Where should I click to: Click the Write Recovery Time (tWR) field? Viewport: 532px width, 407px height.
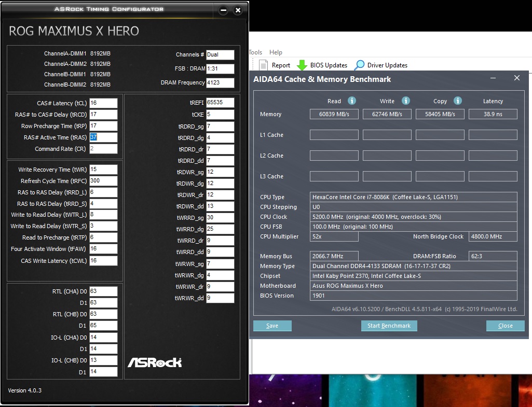click(103, 170)
